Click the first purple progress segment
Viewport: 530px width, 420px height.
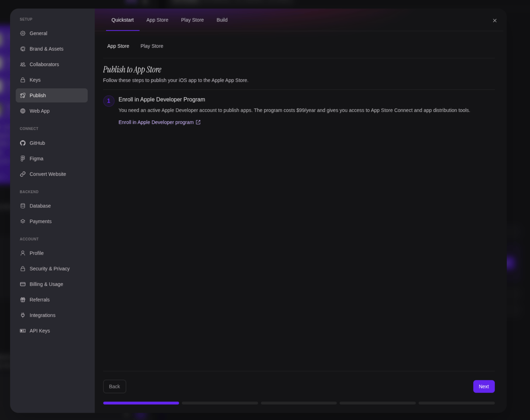coord(141,403)
